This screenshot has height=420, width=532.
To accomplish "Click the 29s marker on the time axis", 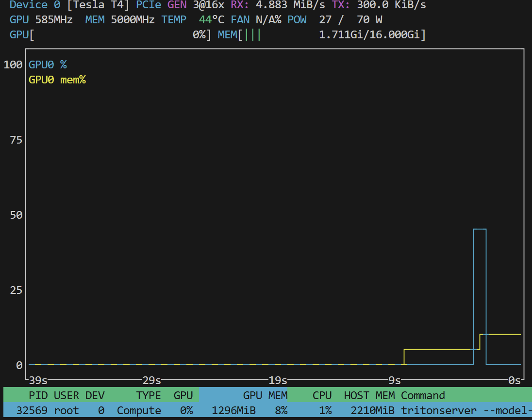I will (x=151, y=380).
